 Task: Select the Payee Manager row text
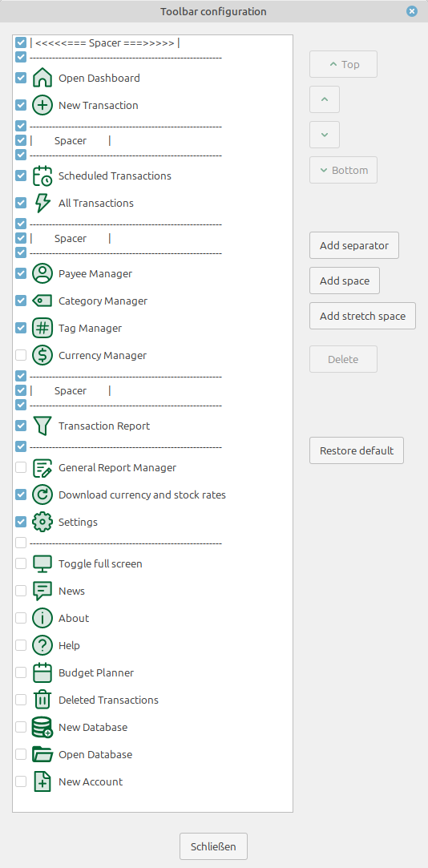[x=95, y=273]
